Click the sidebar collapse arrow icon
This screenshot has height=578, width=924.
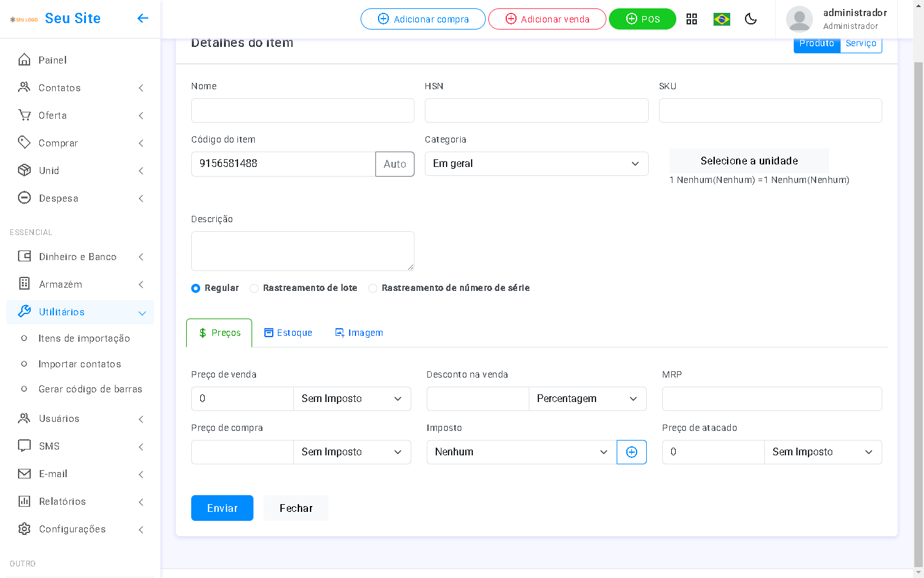(142, 18)
